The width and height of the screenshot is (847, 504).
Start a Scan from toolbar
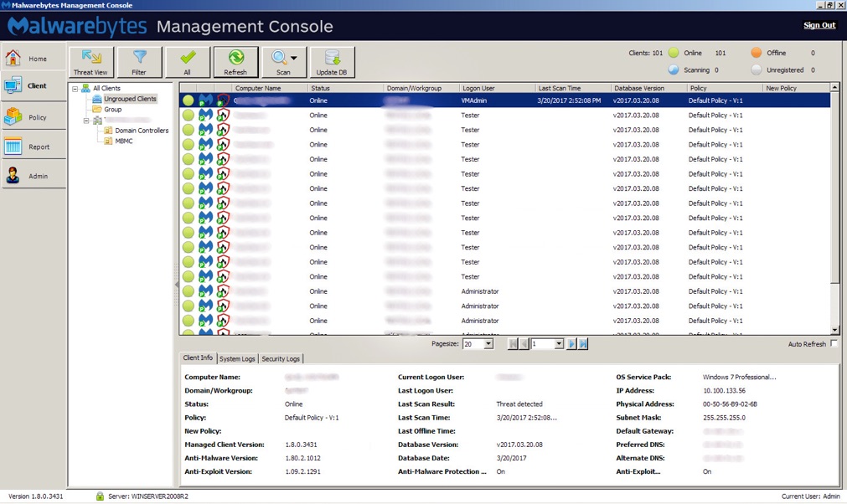point(281,61)
